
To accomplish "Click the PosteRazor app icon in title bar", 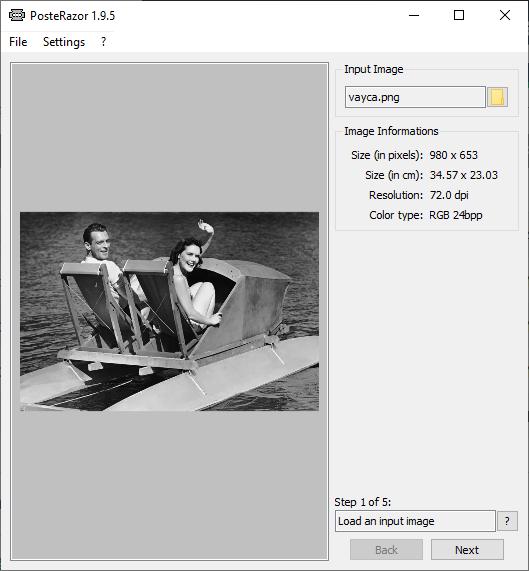I will 17,15.
